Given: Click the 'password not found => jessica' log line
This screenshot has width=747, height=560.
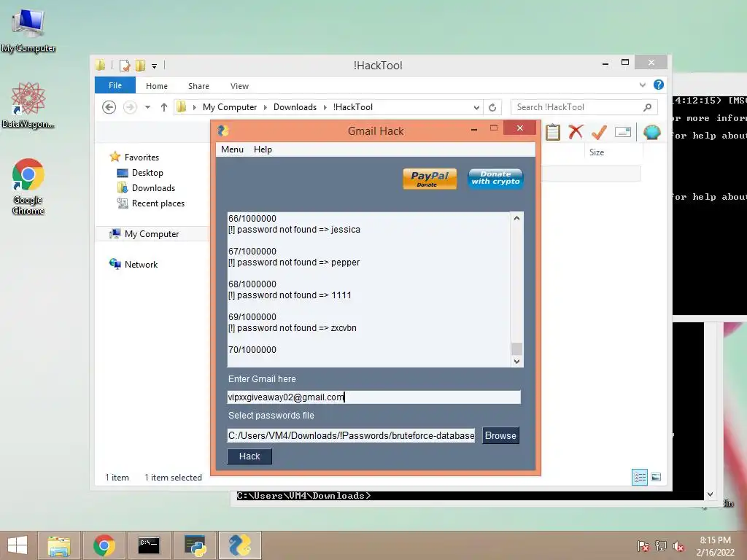Looking at the screenshot, I should (294, 230).
